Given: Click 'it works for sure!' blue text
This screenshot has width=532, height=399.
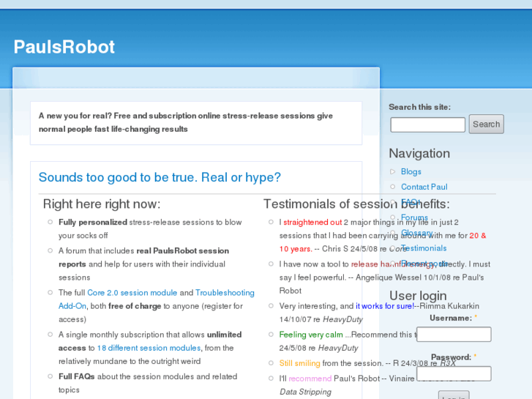Looking at the screenshot, I should pos(385,306).
